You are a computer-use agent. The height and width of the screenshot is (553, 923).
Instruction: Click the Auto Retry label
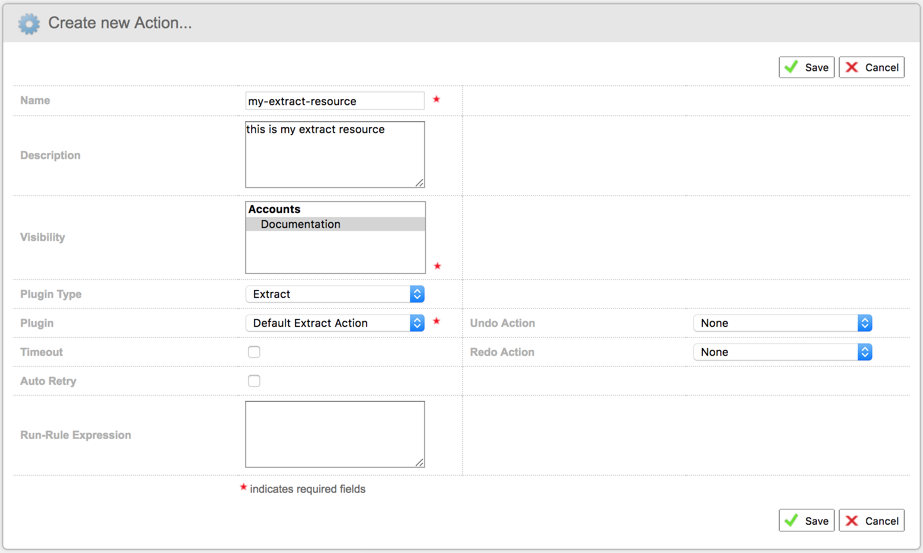48,381
